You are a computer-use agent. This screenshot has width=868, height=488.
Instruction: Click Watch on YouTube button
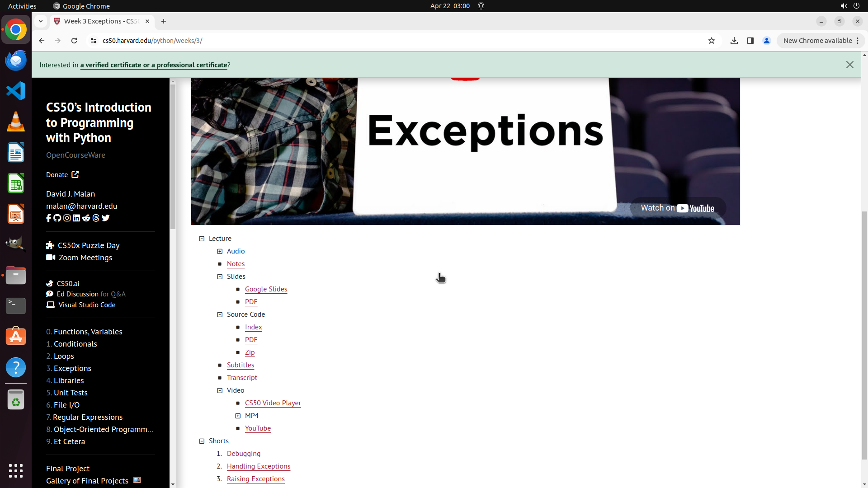678,208
